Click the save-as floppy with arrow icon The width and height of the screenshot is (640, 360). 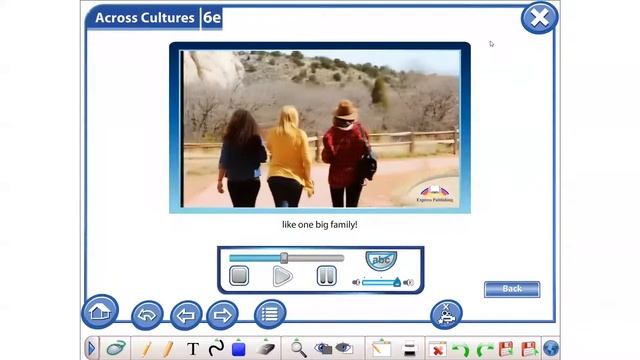tap(529, 349)
